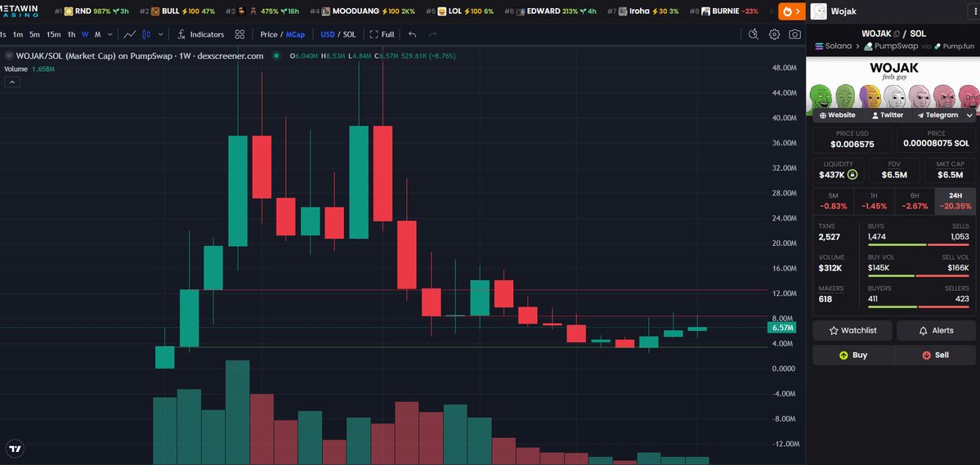Click the TradingView logo badge

15,448
